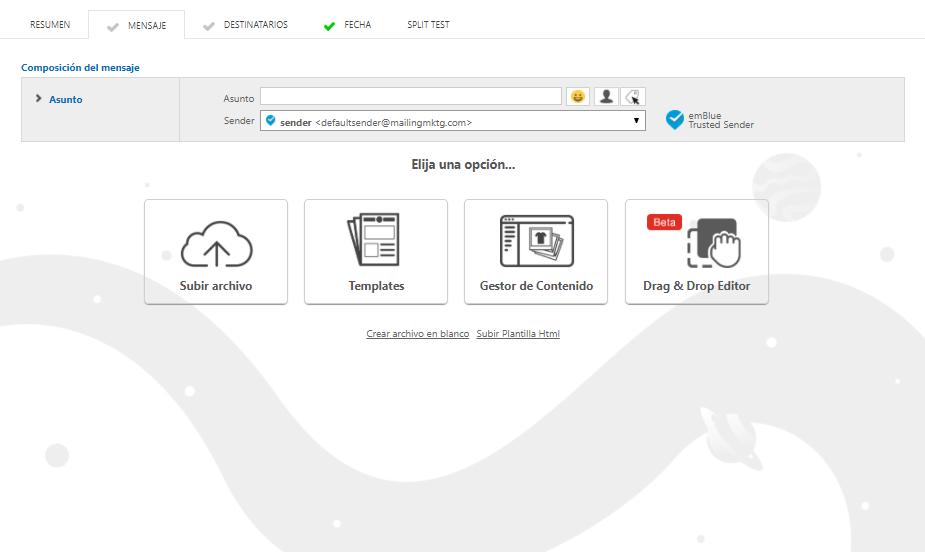Click the Subir Plantilla Html link

point(518,334)
